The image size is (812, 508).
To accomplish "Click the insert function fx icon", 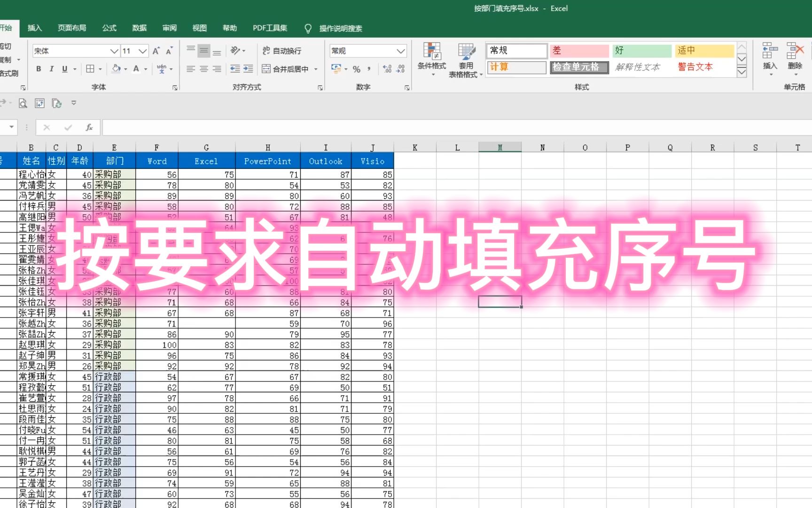I will pos(89,127).
